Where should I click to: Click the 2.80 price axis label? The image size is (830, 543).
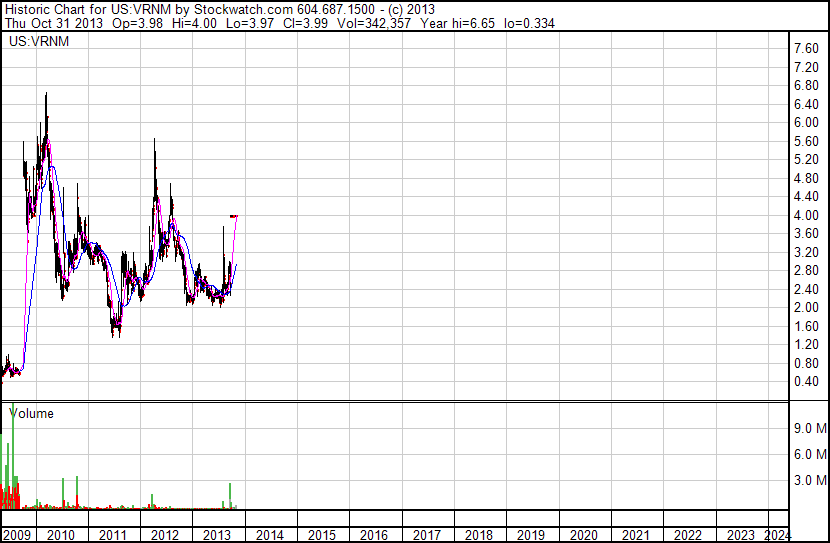click(x=807, y=270)
